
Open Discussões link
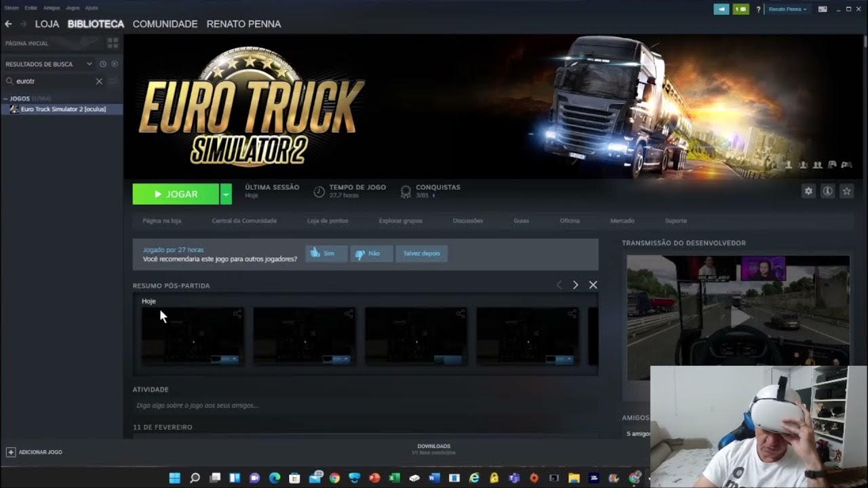click(468, 220)
